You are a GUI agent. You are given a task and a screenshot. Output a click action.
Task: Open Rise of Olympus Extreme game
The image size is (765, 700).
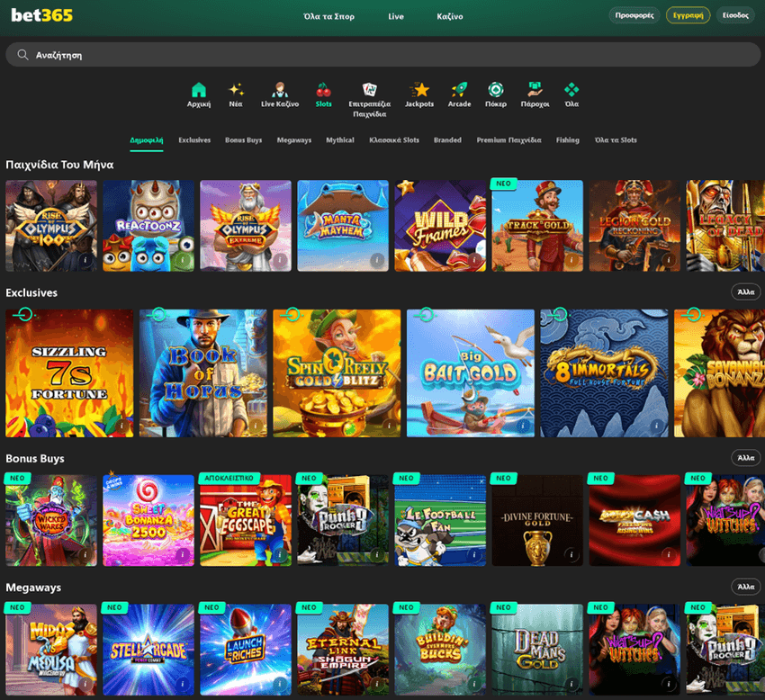[x=246, y=225]
